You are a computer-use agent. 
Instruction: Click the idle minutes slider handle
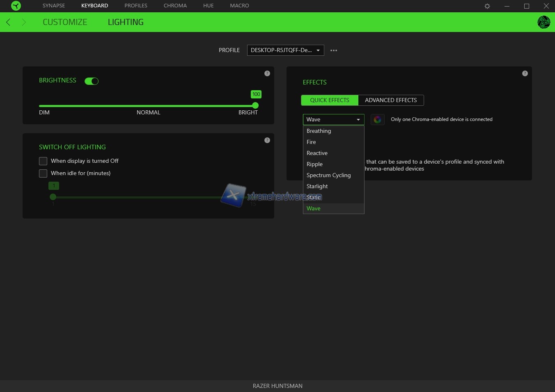tap(53, 197)
